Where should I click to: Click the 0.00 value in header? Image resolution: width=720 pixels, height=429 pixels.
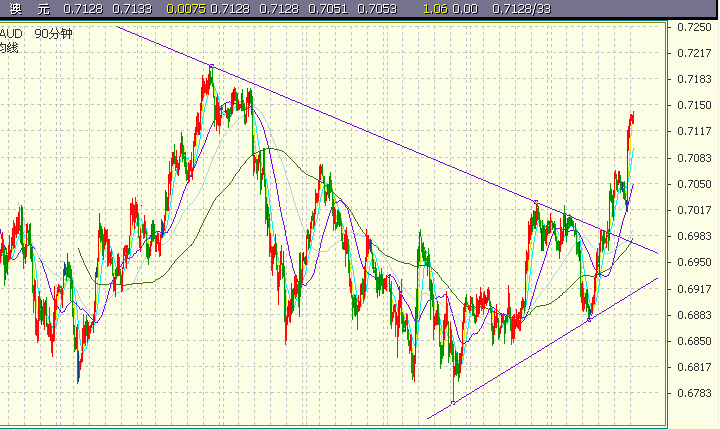coord(465,9)
